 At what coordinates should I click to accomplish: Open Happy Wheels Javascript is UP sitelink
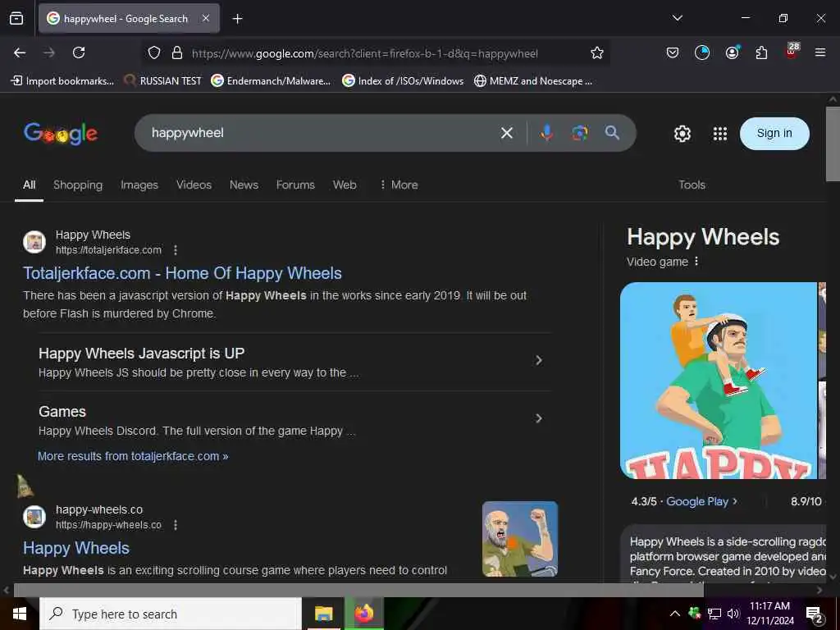pyautogui.click(x=141, y=354)
